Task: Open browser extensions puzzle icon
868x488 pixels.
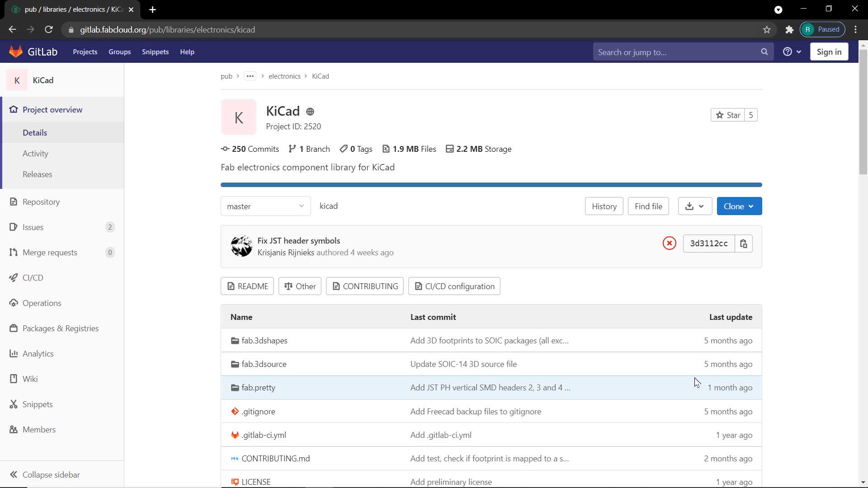Action: click(789, 30)
